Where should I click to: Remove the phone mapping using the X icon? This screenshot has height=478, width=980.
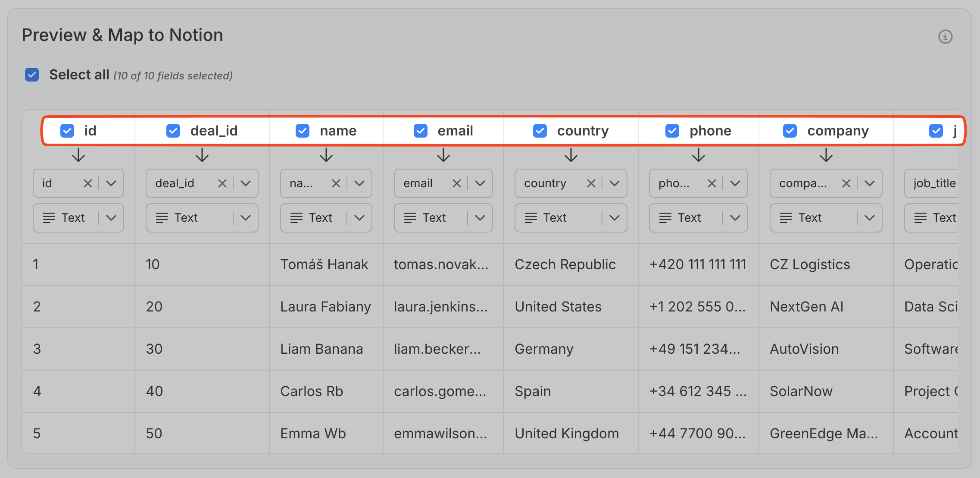pyautogui.click(x=712, y=183)
